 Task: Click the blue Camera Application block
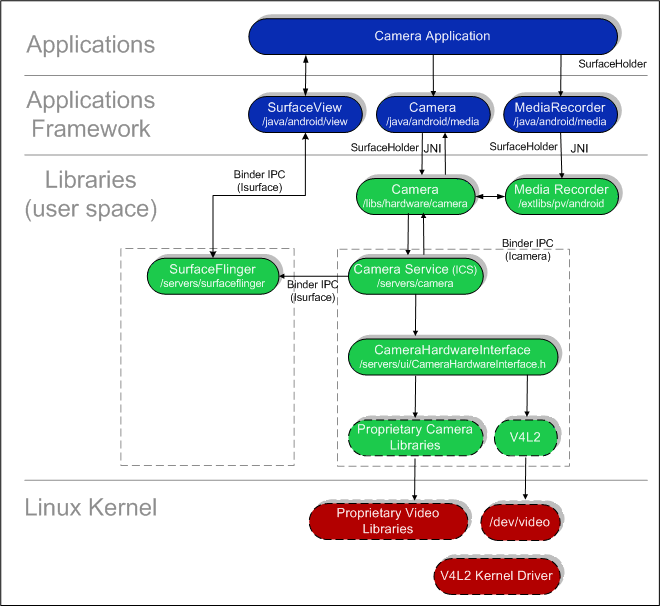[x=432, y=37]
